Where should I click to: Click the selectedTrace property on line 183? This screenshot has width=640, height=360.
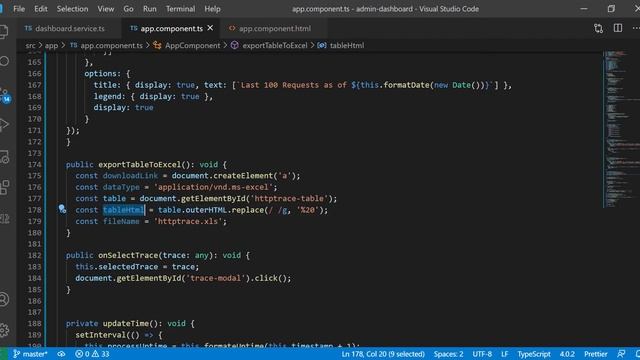point(128,267)
